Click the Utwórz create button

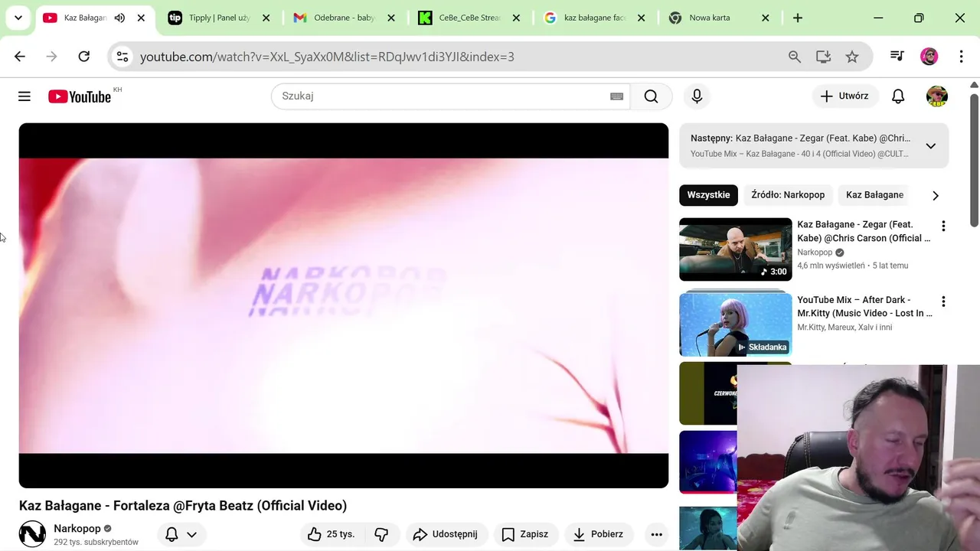click(x=844, y=96)
